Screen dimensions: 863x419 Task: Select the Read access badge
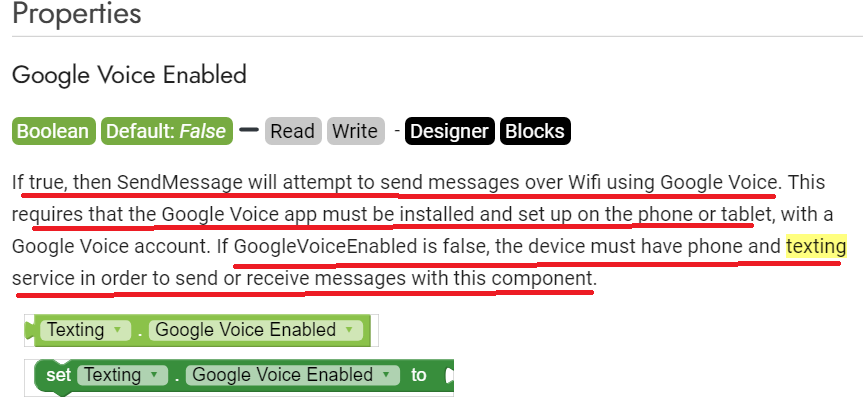tap(293, 131)
